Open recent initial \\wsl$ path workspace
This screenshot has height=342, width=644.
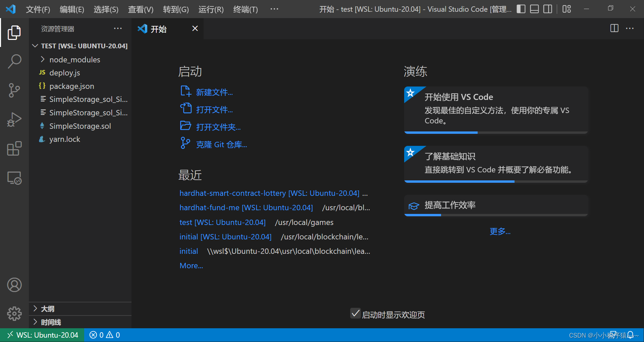tap(189, 251)
